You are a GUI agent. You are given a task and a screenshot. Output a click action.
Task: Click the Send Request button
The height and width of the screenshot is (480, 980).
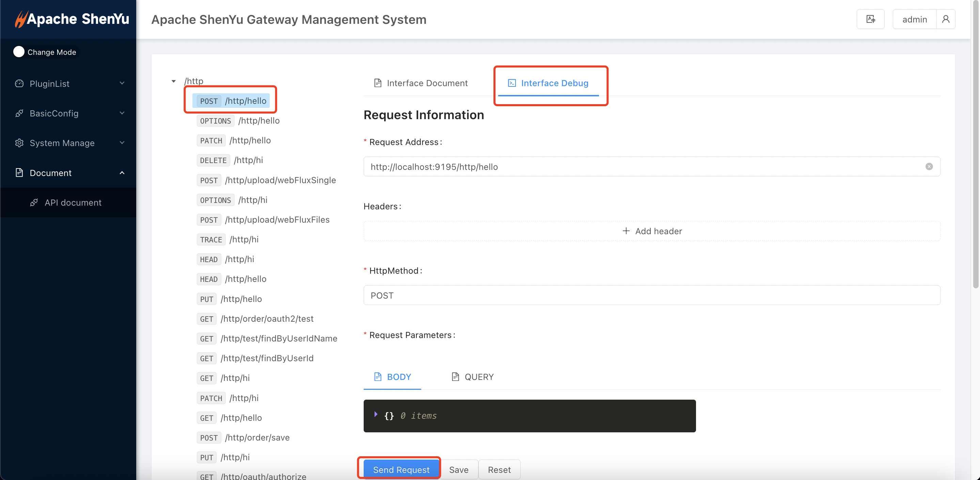tap(401, 470)
